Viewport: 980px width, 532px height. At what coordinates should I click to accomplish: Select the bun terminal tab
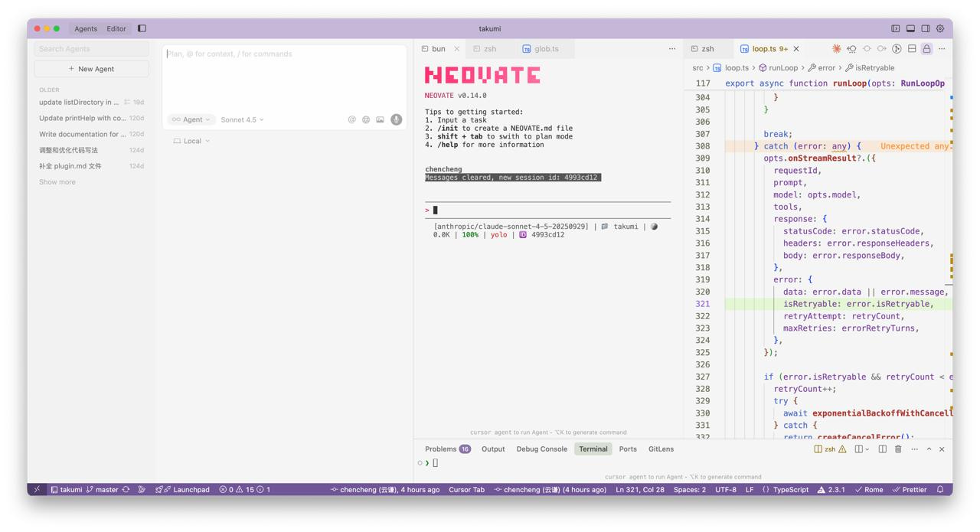438,48
